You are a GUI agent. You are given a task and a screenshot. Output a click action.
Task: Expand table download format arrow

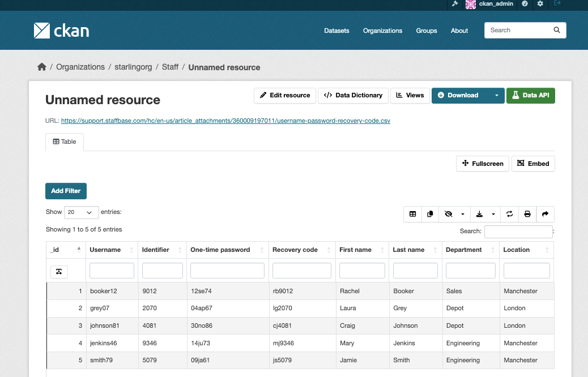pos(493,215)
